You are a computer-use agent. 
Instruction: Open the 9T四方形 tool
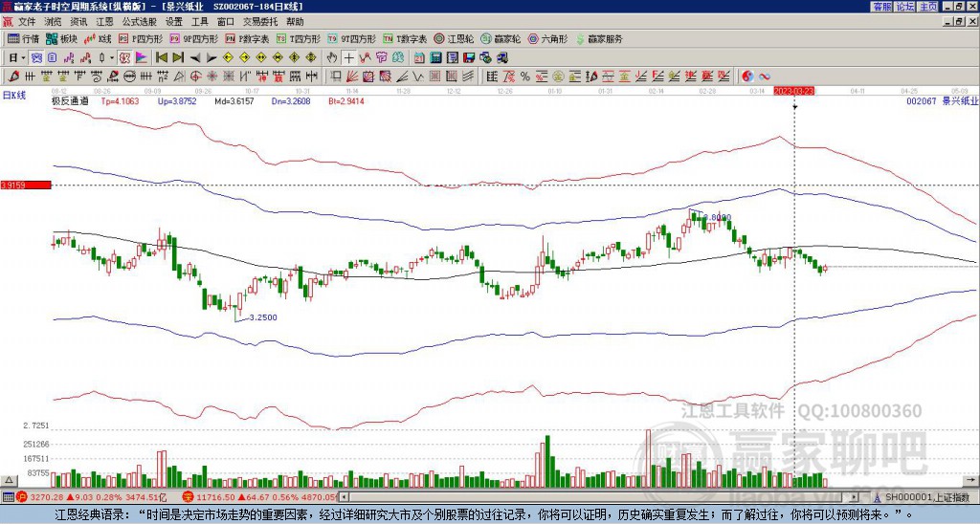(352, 38)
